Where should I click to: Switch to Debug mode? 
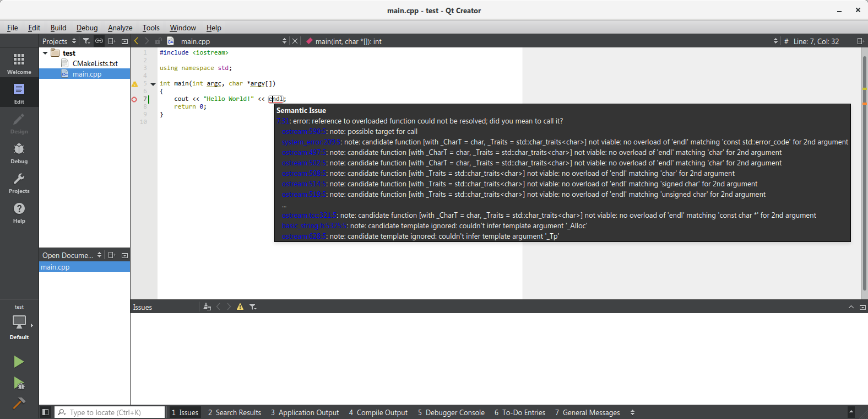pos(19,152)
